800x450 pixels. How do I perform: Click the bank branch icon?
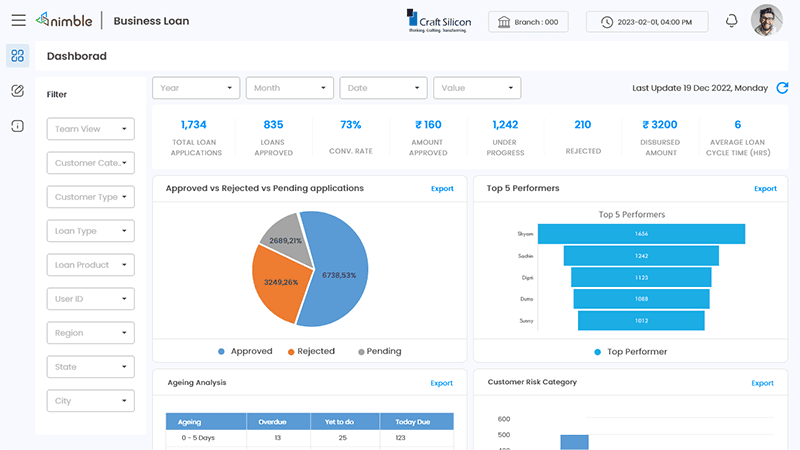tap(504, 22)
